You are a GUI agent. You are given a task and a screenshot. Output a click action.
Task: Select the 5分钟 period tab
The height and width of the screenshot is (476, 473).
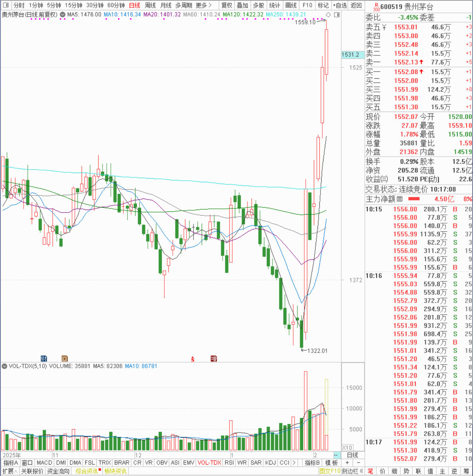(x=54, y=5)
